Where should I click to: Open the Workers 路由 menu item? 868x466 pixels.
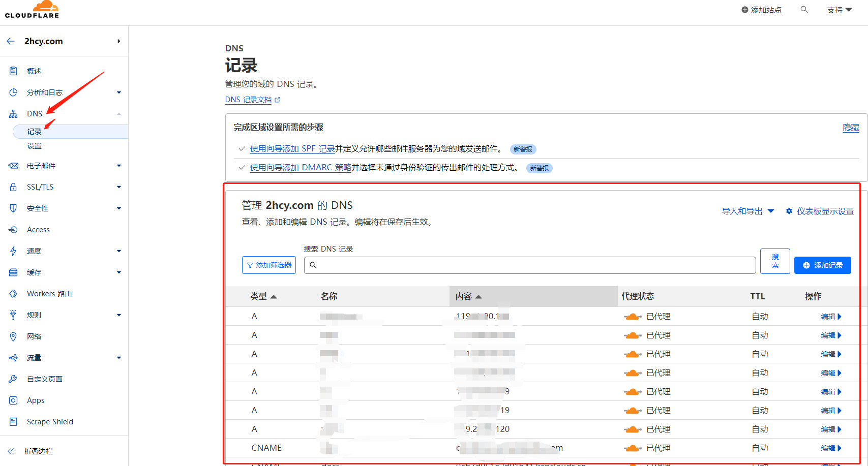[49, 294]
